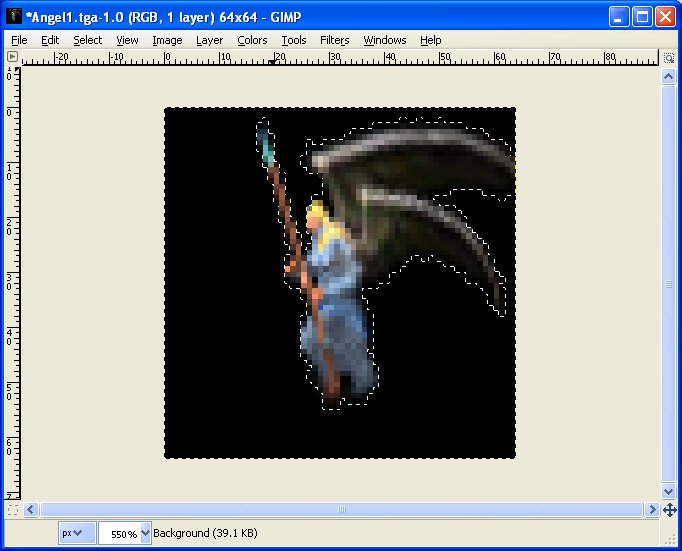The width and height of the screenshot is (682, 551).
Task: Open the File menu
Action: (x=19, y=40)
